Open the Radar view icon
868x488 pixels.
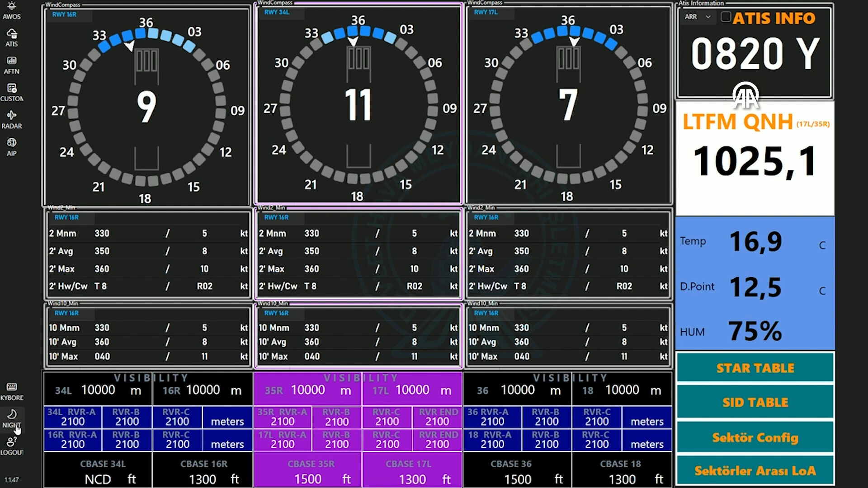click(12, 120)
